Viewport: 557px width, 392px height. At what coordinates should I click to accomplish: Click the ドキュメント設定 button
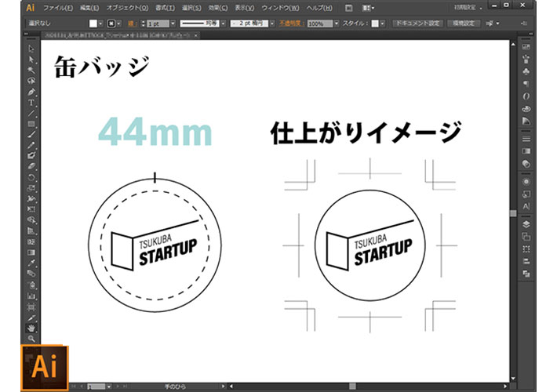(x=417, y=24)
